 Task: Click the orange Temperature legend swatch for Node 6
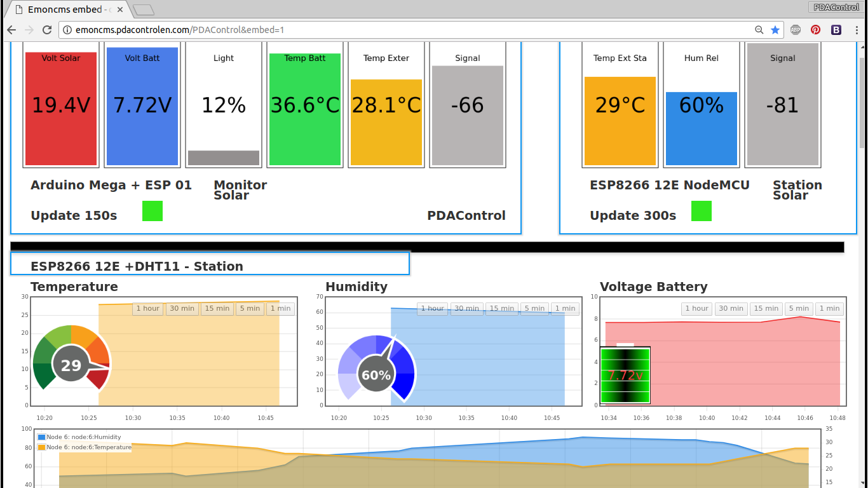pos(42,447)
